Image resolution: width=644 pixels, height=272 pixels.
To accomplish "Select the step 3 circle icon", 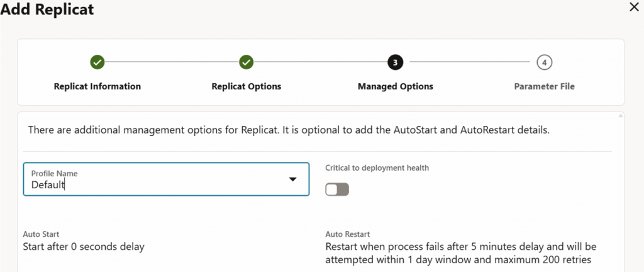I will [x=395, y=62].
